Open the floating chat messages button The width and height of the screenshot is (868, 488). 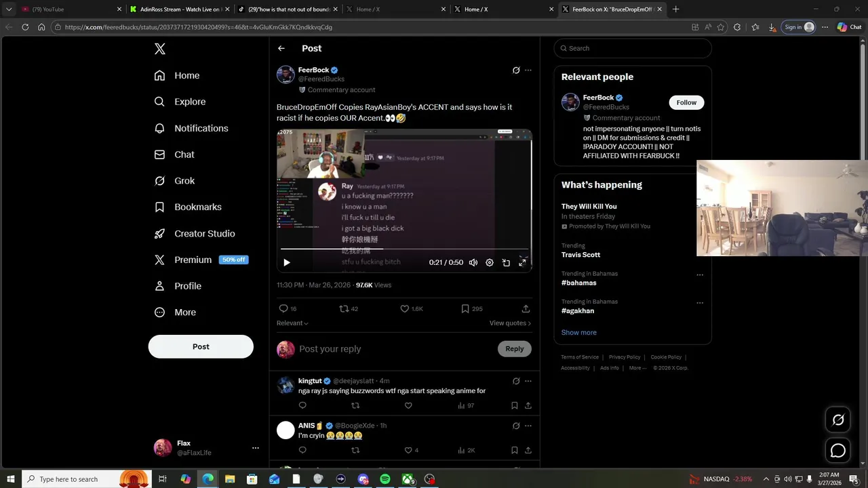pos(838,451)
